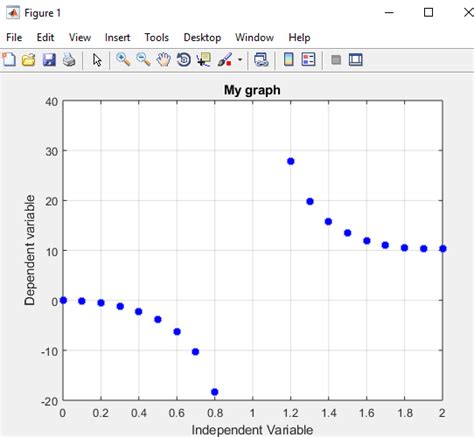This screenshot has width=474, height=437.
Task: Click the data point at x = 1.3
Action: (x=310, y=201)
